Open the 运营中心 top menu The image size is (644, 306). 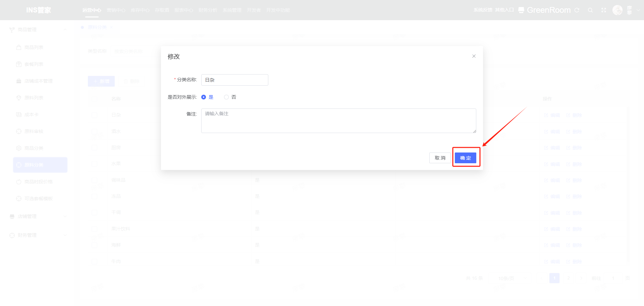92,10
